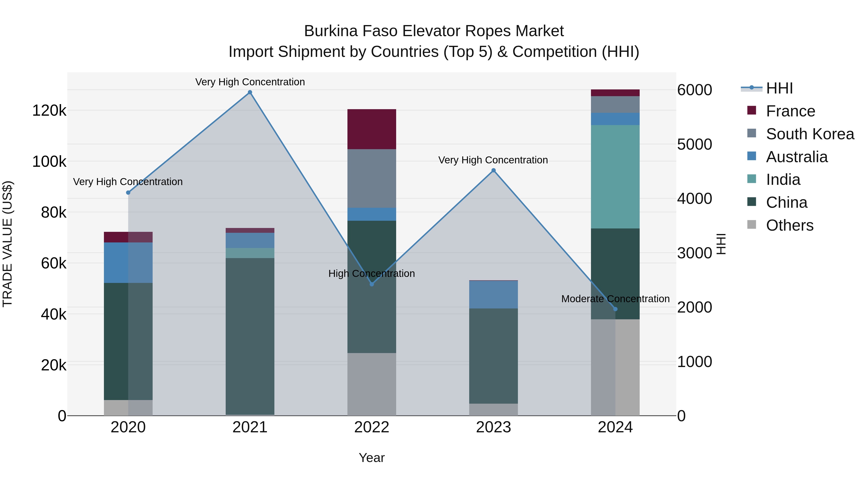Screen dimensions: 868x488
Task: Select the 2023 HHI data point
Action: click(x=494, y=170)
